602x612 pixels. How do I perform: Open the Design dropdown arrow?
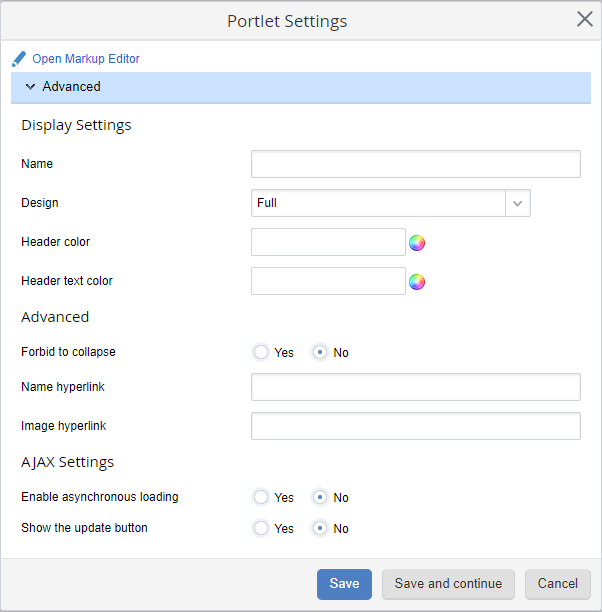[517, 203]
